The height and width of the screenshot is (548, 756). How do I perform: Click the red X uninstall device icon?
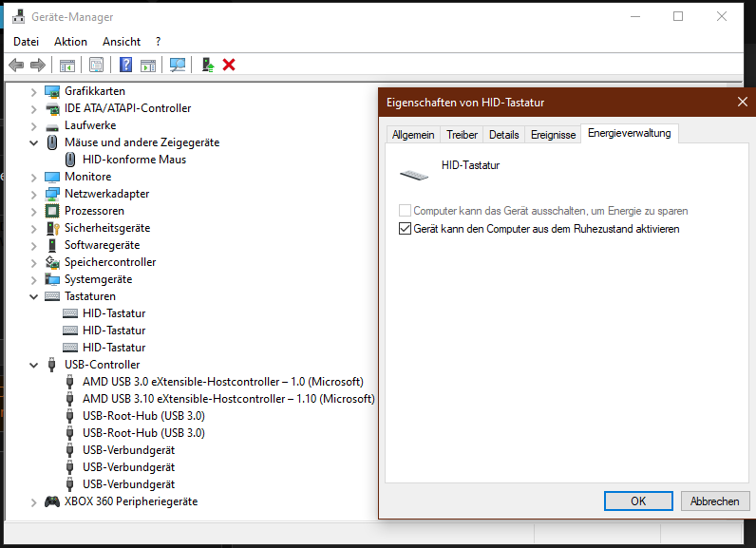point(229,65)
